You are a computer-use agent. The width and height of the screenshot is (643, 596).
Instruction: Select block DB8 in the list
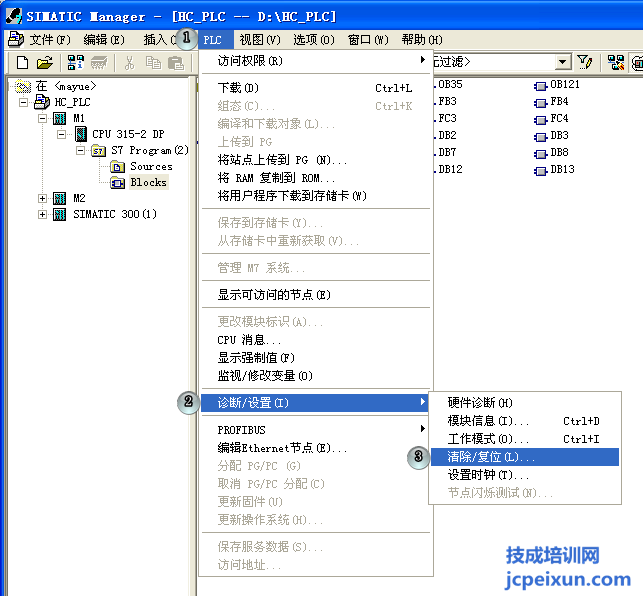tap(558, 153)
